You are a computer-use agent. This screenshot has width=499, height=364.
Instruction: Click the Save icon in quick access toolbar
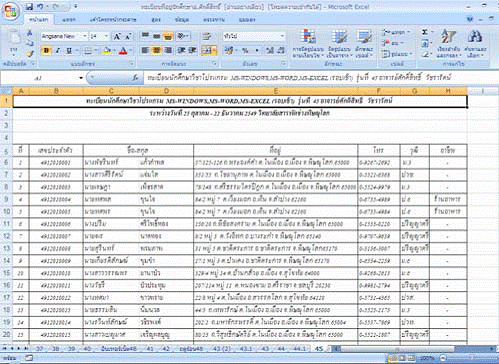point(29,7)
